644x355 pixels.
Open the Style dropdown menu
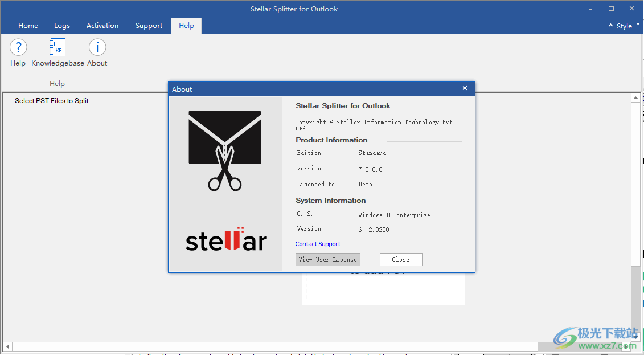pos(625,26)
